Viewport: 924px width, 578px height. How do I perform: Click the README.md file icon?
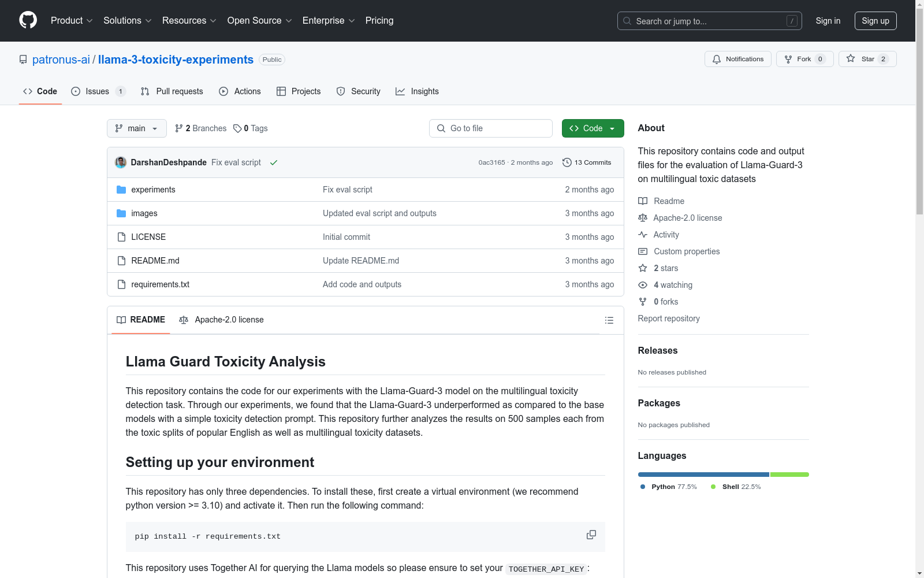(121, 261)
